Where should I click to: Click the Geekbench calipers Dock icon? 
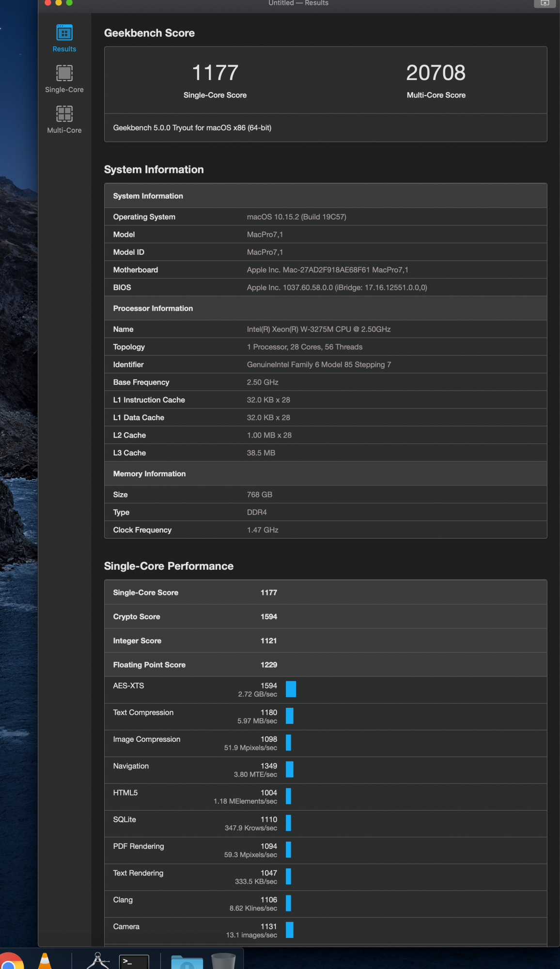[98, 961]
